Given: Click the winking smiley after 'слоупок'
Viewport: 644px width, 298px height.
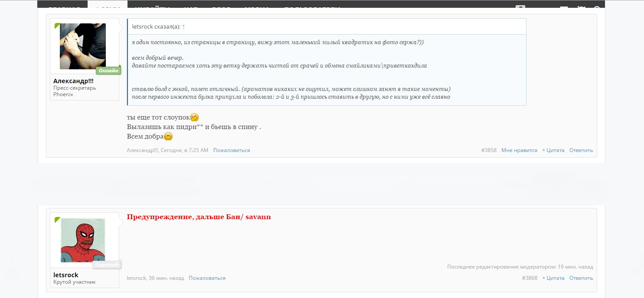Looking at the screenshot, I should (x=195, y=117).
